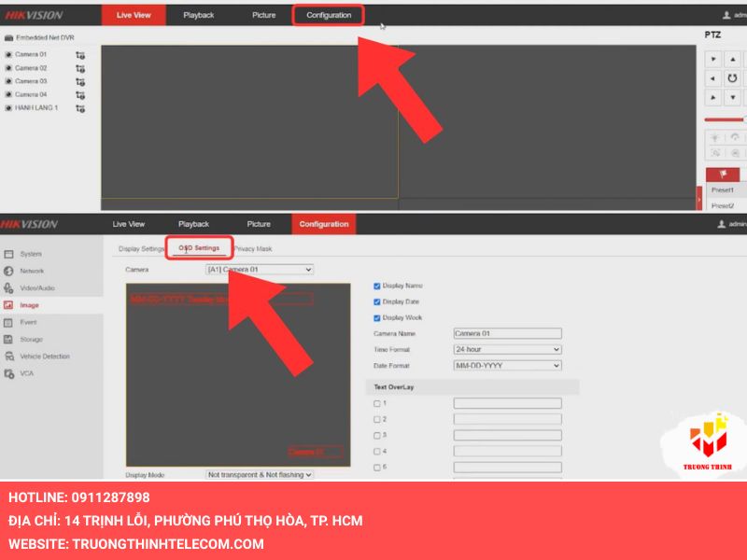This screenshot has height=560, width=747.
Task: Click the Text Overlay 1 input field
Action: tap(507, 404)
